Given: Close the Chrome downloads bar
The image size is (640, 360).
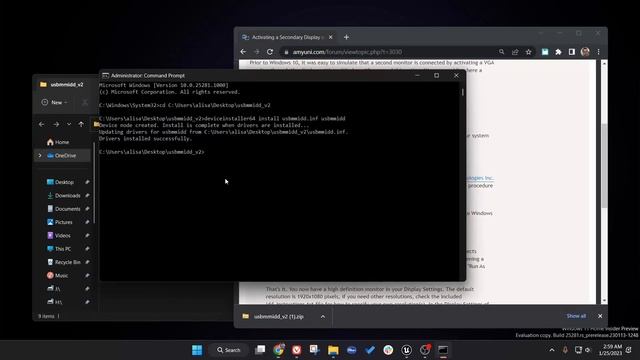Looking at the screenshot, I should point(600,316).
